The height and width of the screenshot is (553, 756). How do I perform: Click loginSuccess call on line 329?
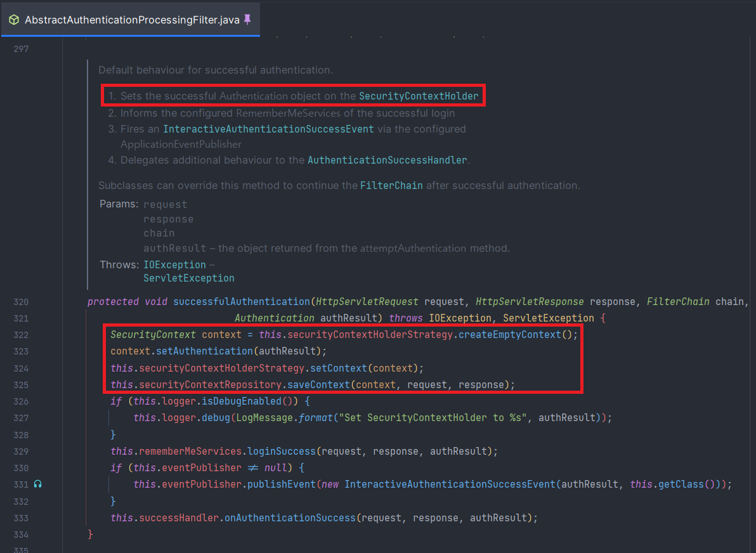[282, 452]
